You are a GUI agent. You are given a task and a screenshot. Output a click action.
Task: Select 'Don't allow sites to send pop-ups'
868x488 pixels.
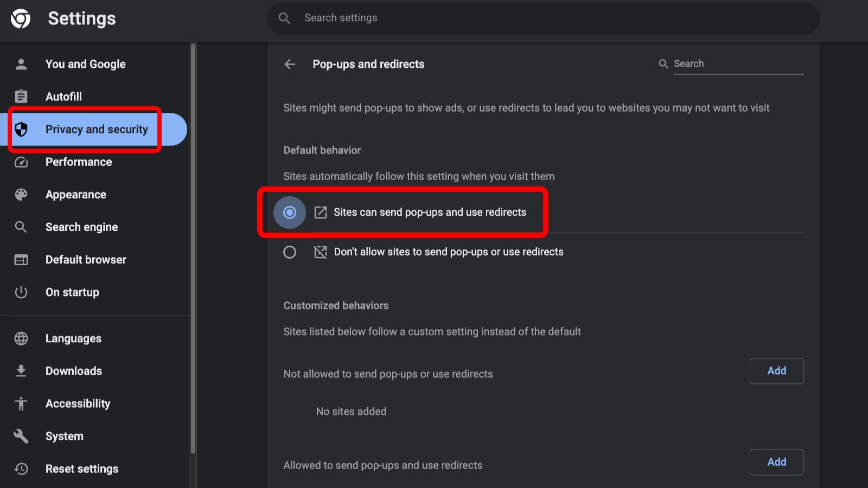[x=290, y=252]
